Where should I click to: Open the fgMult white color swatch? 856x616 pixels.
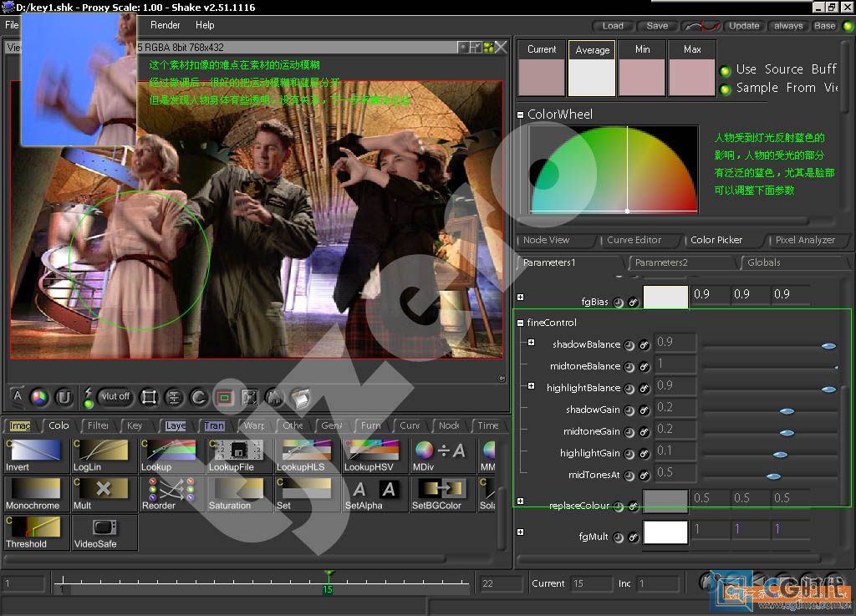[665, 532]
